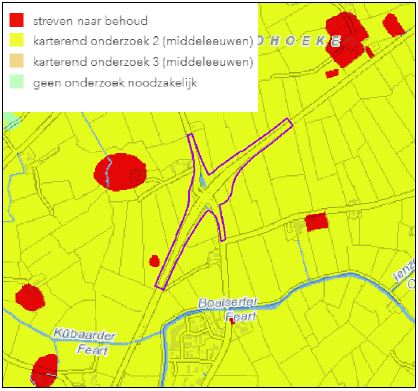Click the 'HOEKE' place name label
Viewport: 418px width, 391px height.
click(x=298, y=41)
